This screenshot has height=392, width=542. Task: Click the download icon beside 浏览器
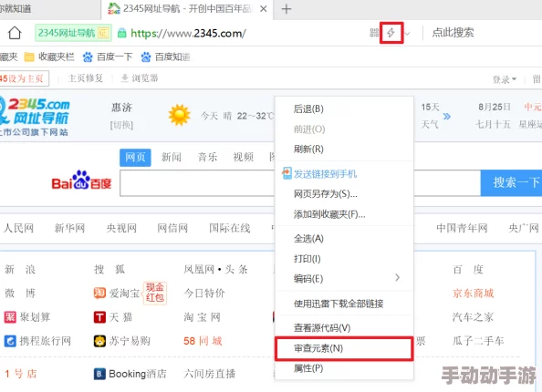[125, 78]
